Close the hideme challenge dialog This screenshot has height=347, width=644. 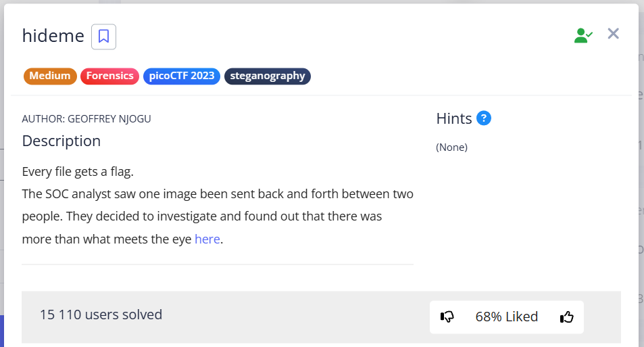point(613,34)
